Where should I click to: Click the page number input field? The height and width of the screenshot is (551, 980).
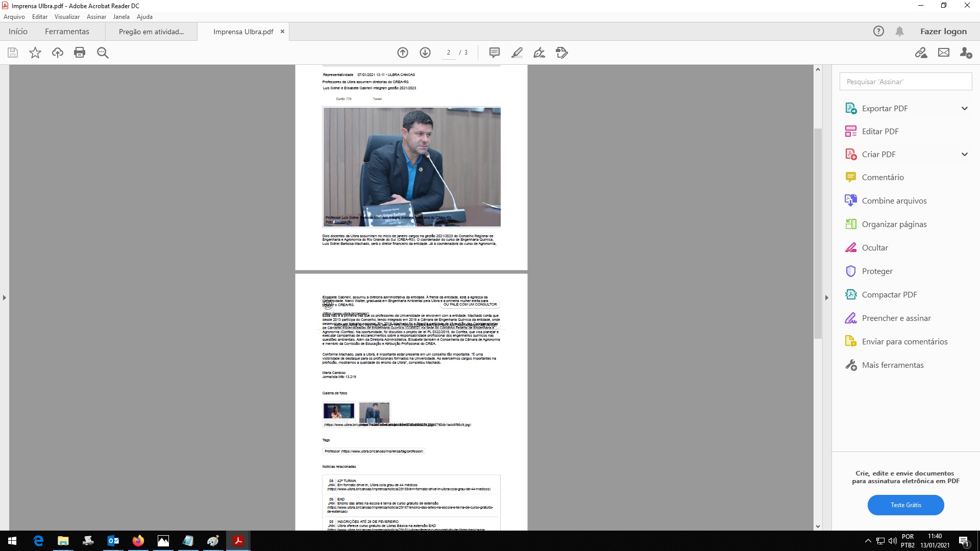tap(449, 53)
